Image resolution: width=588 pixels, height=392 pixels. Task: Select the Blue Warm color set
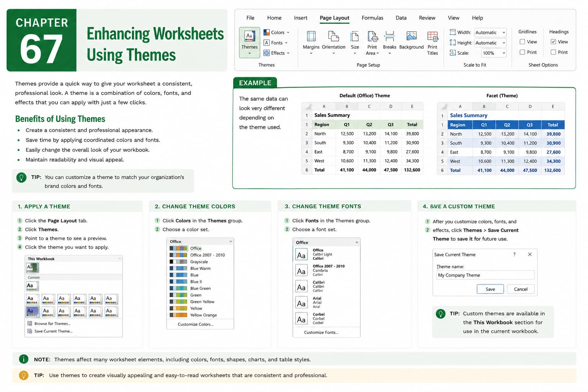[x=200, y=268]
